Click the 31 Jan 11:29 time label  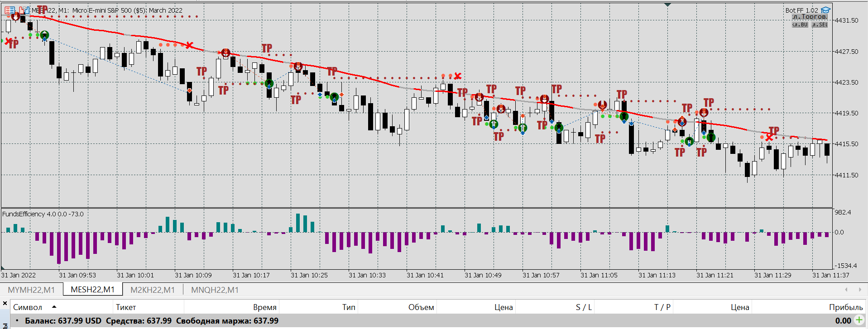[x=773, y=275]
